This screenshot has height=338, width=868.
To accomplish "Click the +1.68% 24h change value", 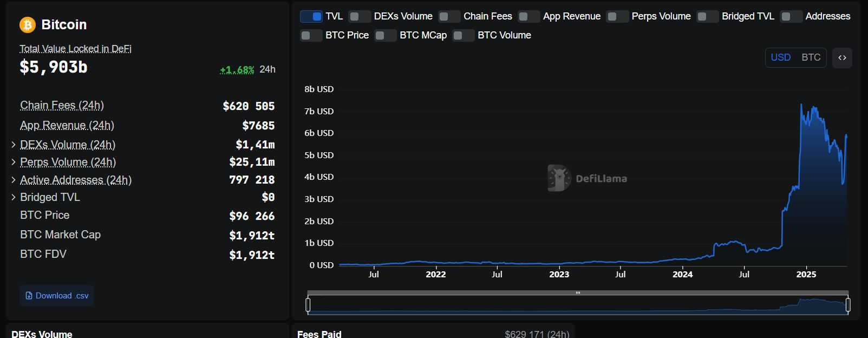I will coord(237,70).
